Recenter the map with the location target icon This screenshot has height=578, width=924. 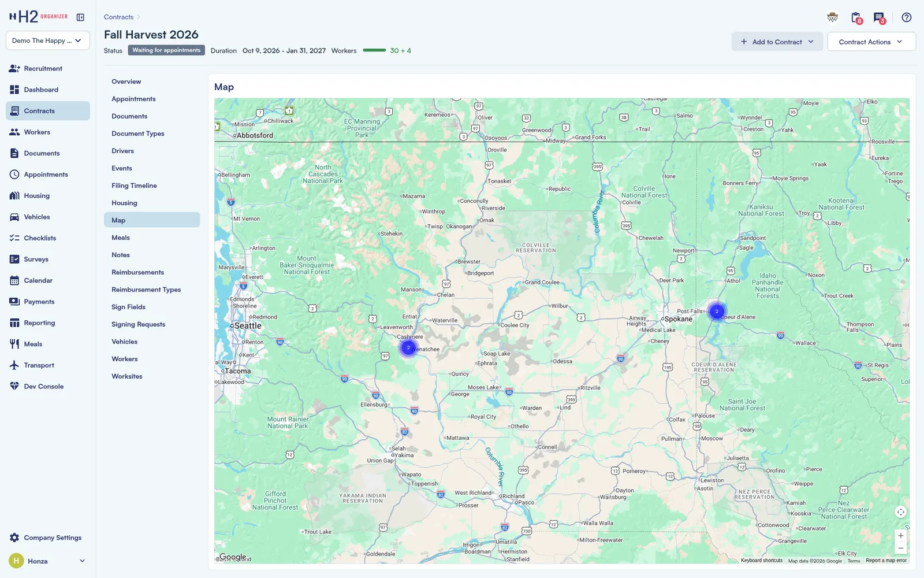900,512
